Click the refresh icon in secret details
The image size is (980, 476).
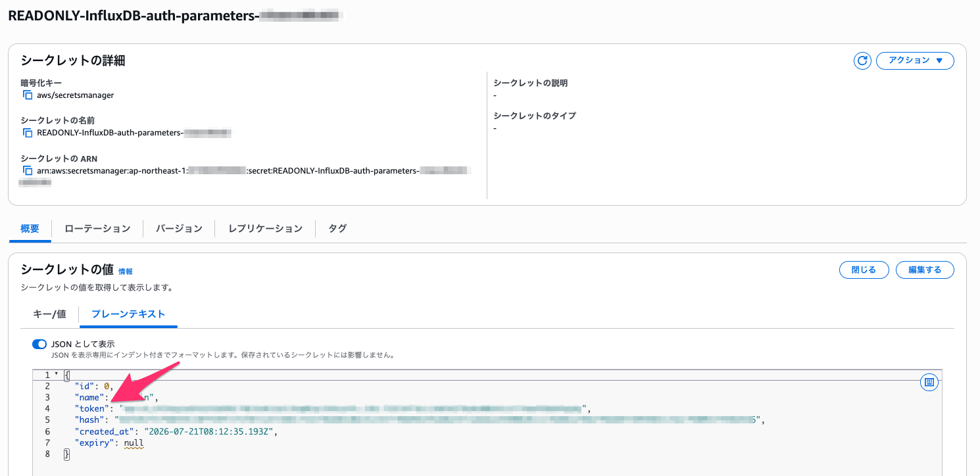(x=862, y=60)
